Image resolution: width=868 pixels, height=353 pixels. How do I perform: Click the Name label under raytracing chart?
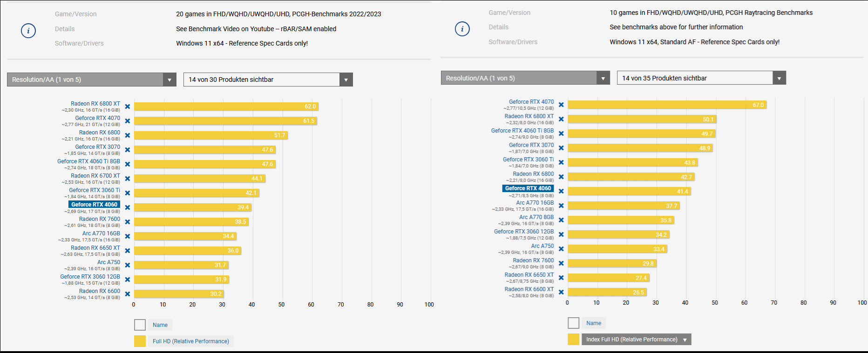[594, 323]
